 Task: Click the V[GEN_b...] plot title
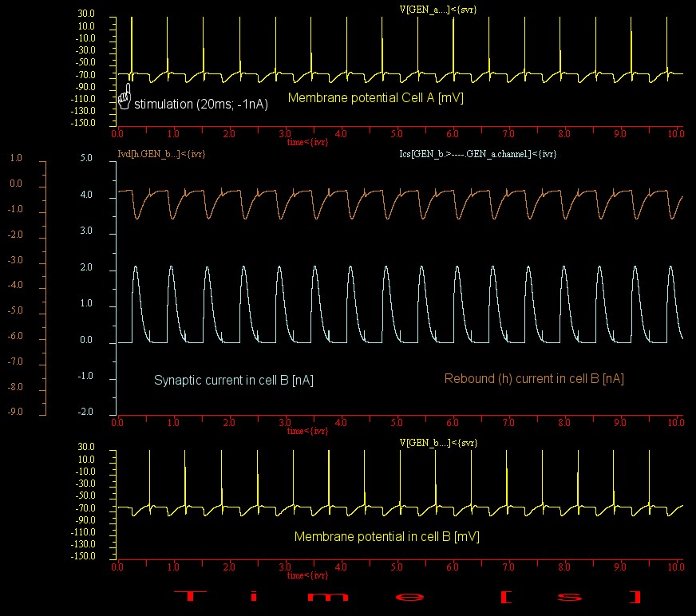pos(433,441)
